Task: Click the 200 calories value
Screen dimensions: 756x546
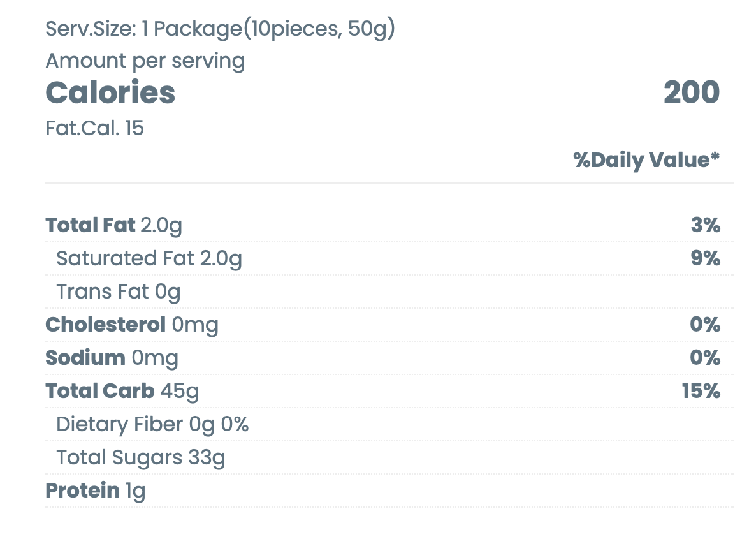Action: coord(692,93)
